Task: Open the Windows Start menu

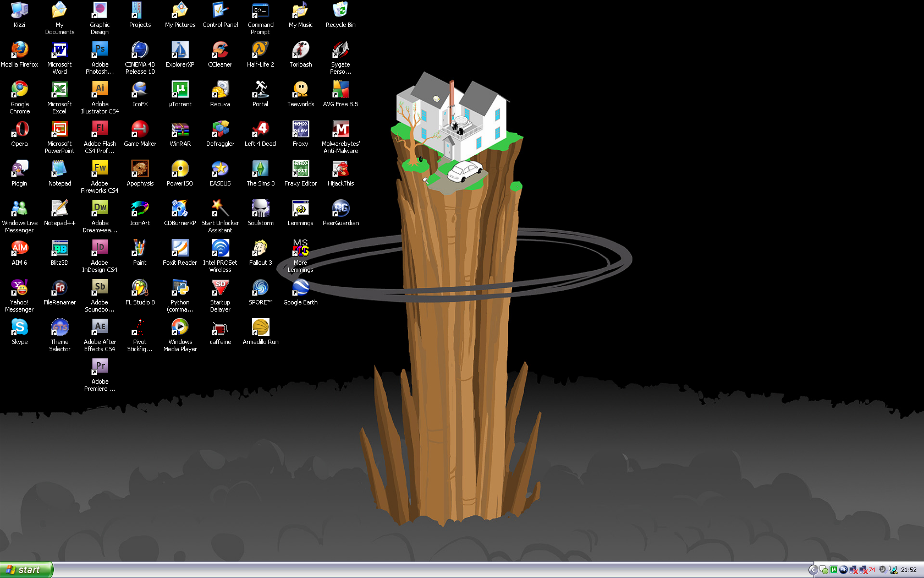Action: click(26, 570)
